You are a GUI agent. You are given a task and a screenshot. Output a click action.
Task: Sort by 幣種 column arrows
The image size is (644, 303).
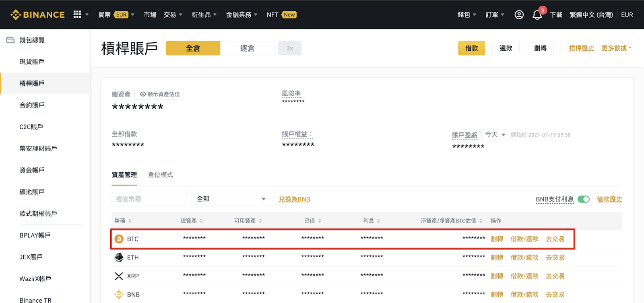click(130, 221)
